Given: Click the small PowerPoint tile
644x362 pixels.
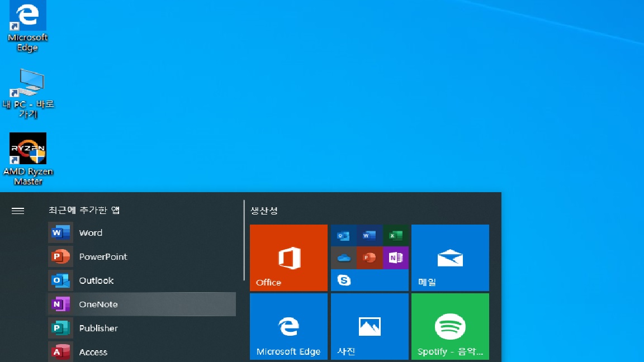Looking at the screenshot, I should 369,258.
